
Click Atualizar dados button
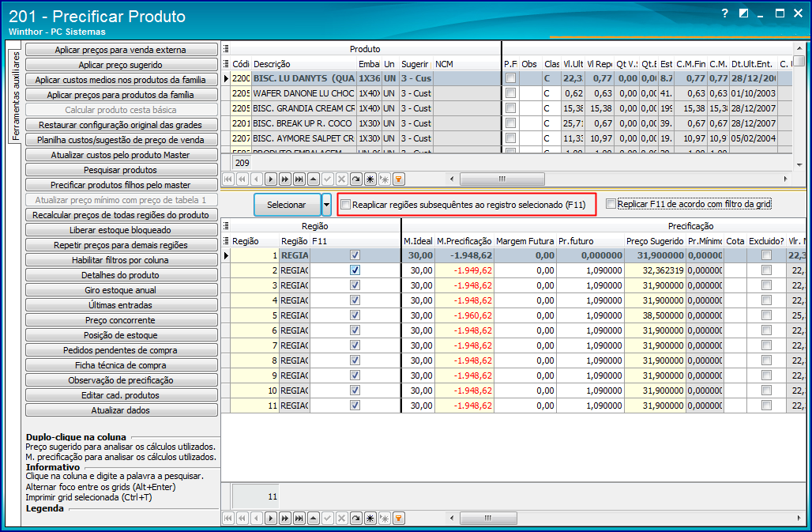(121, 410)
